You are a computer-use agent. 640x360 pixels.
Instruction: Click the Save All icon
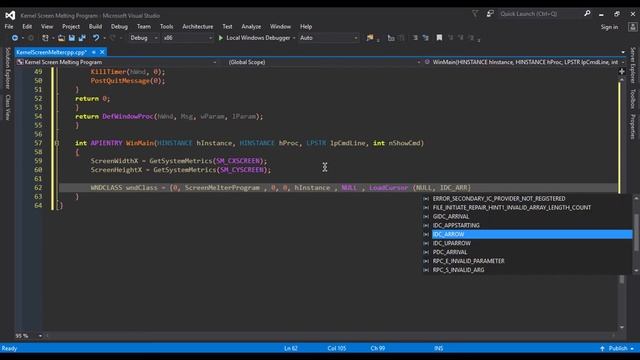82,38
